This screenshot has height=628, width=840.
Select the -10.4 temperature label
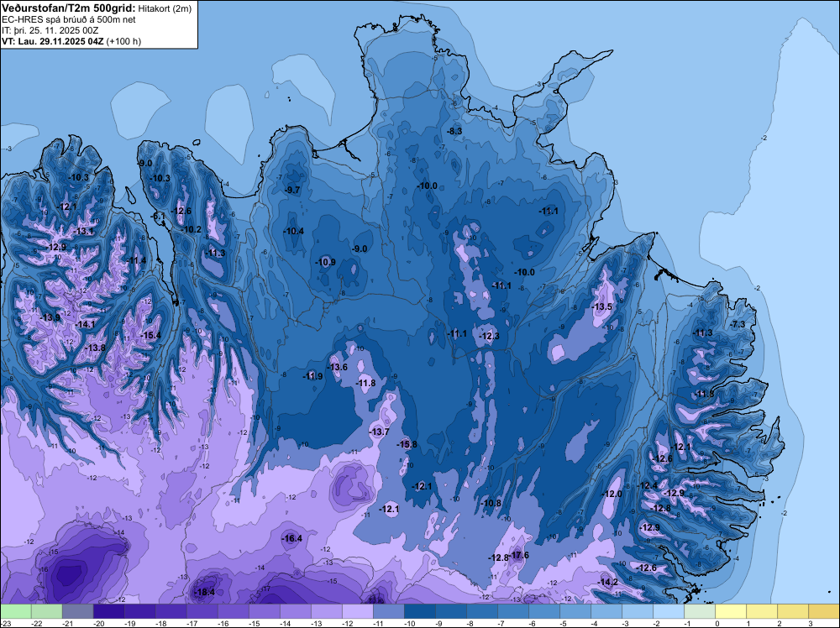(293, 231)
